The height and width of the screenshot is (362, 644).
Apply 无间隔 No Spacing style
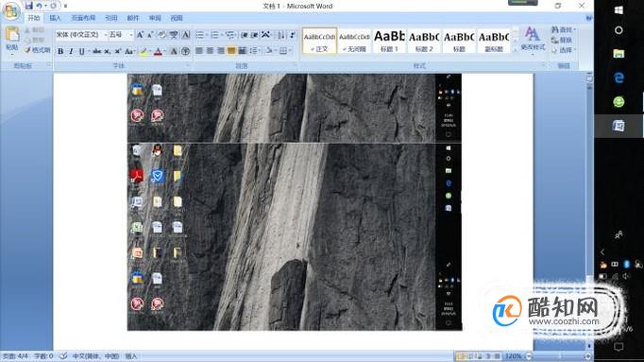[x=354, y=41]
